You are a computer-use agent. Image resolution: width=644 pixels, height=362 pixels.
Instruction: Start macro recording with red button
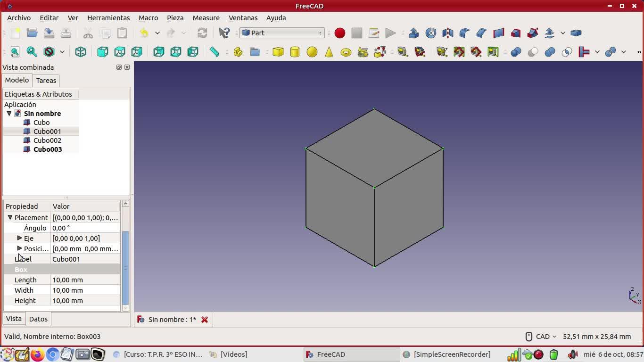[340, 33]
